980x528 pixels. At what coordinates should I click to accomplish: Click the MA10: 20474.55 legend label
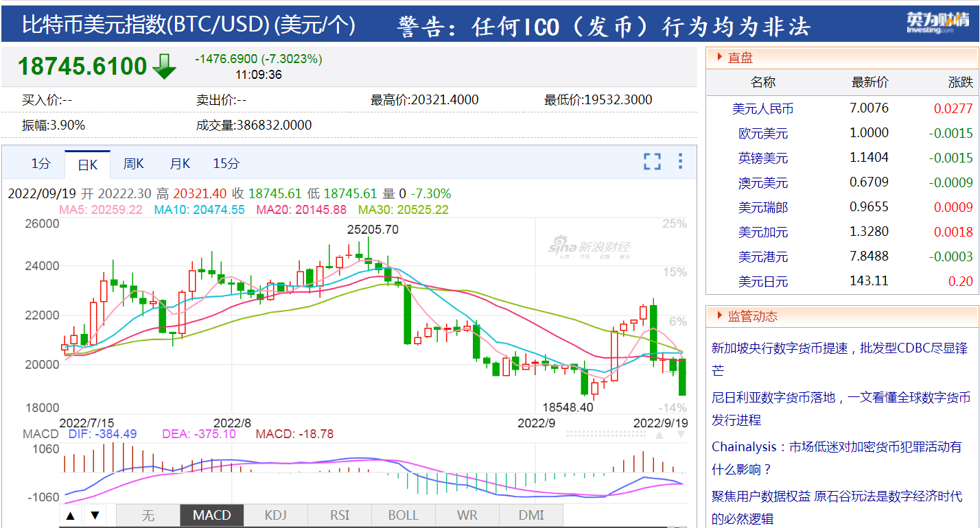pos(199,210)
